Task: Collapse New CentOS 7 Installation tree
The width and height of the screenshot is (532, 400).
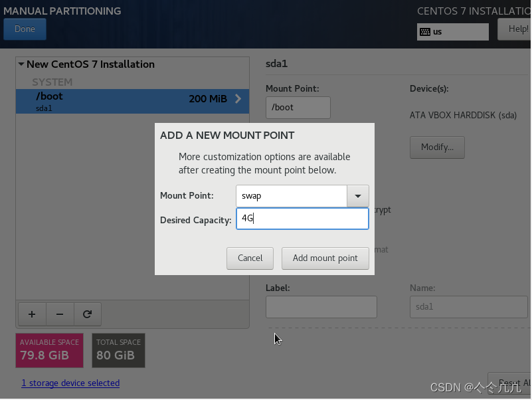Action: point(21,64)
